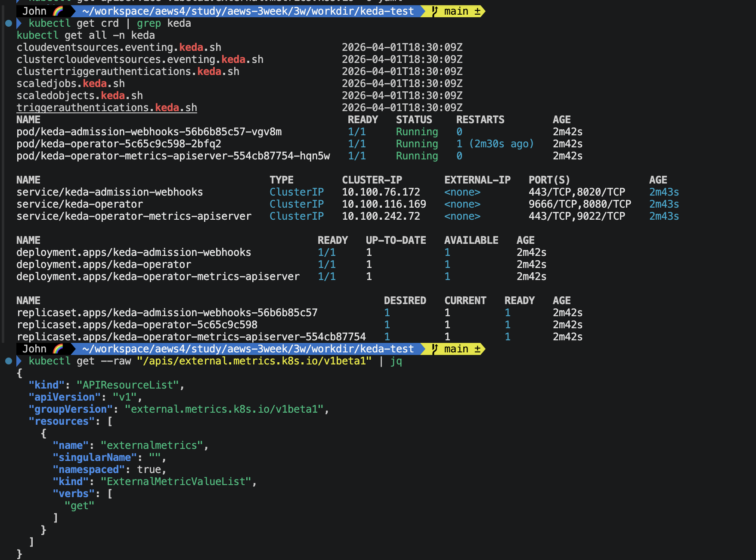Click restart count '1 (2m30s ago)'

(x=495, y=144)
